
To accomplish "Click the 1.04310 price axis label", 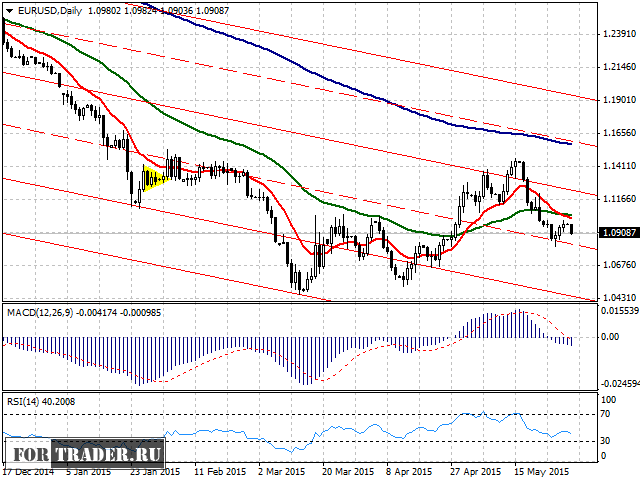I will point(619,298).
